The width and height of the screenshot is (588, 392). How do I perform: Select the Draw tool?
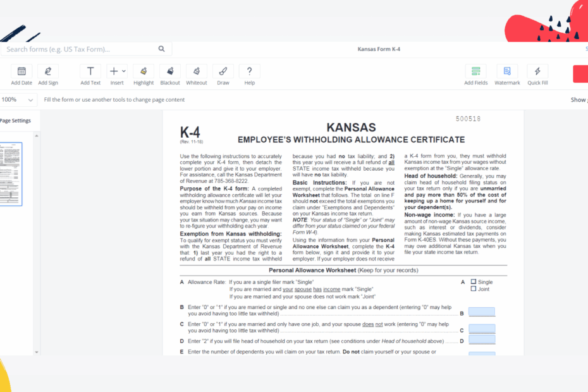click(223, 74)
